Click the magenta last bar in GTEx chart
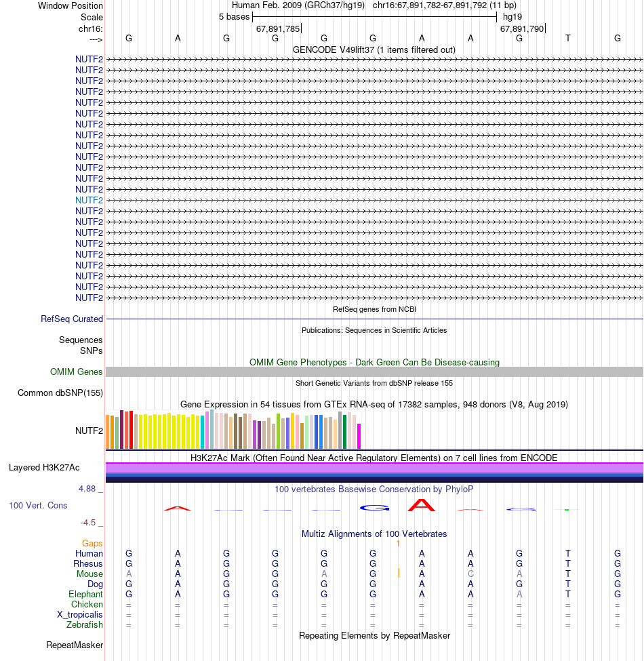Image resolution: width=644 pixels, height=661 pixels. [x=359, y=437]
